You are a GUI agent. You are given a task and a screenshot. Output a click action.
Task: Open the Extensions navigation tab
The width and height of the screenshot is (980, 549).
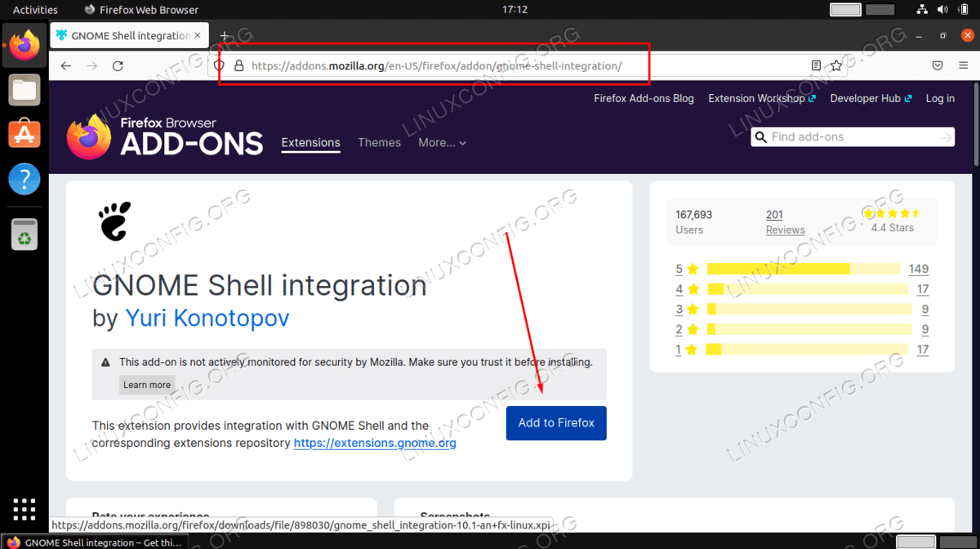[310, 142]
